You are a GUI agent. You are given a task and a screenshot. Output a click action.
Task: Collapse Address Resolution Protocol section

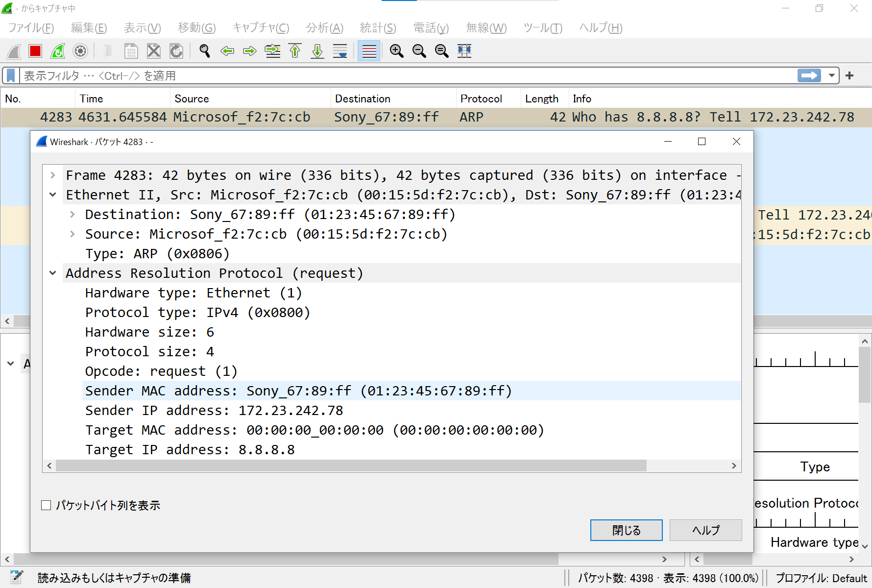coord(53,273)
